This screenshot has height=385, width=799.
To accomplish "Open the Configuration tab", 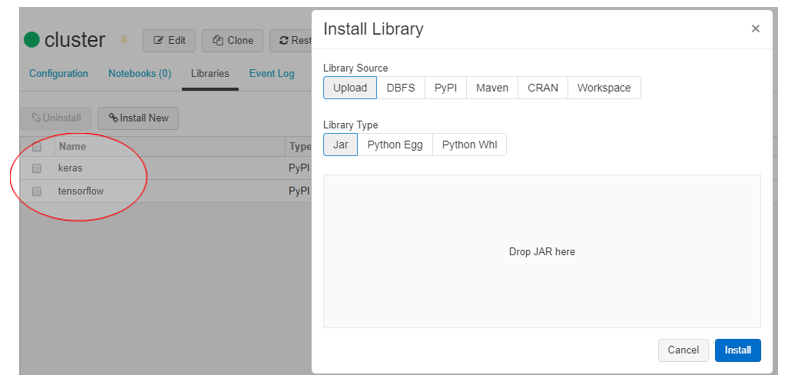I will point(59,73).
